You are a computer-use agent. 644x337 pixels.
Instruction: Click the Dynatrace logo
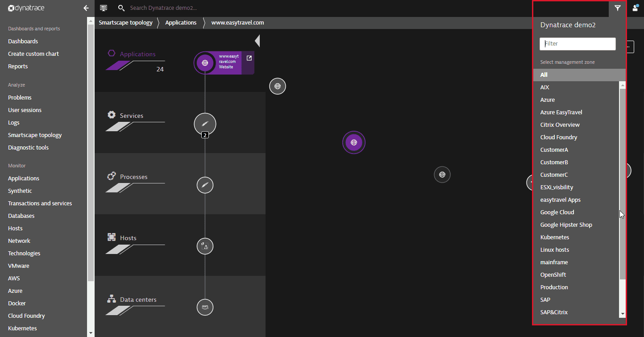(26, 8)
